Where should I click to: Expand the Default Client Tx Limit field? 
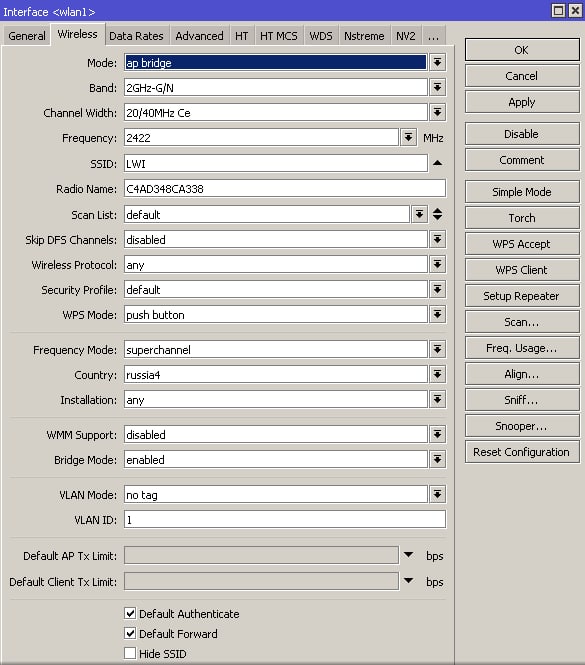[x=409, y=581]
